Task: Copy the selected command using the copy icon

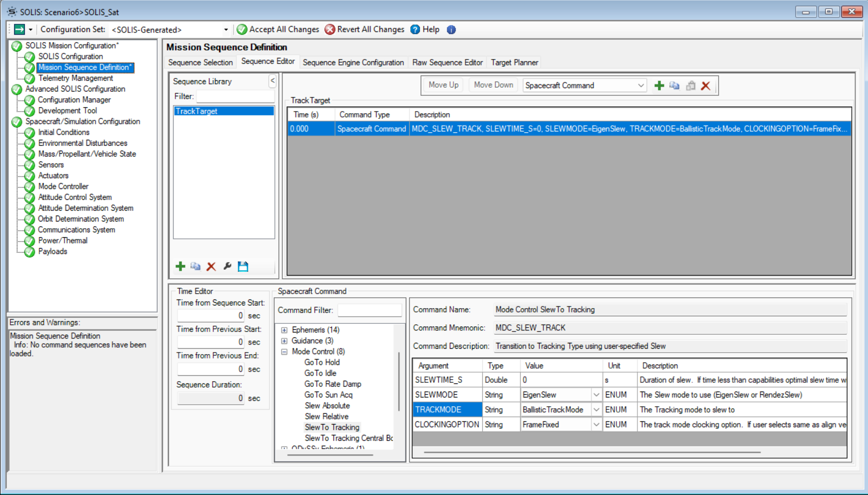Action: [x=674, y=85]
